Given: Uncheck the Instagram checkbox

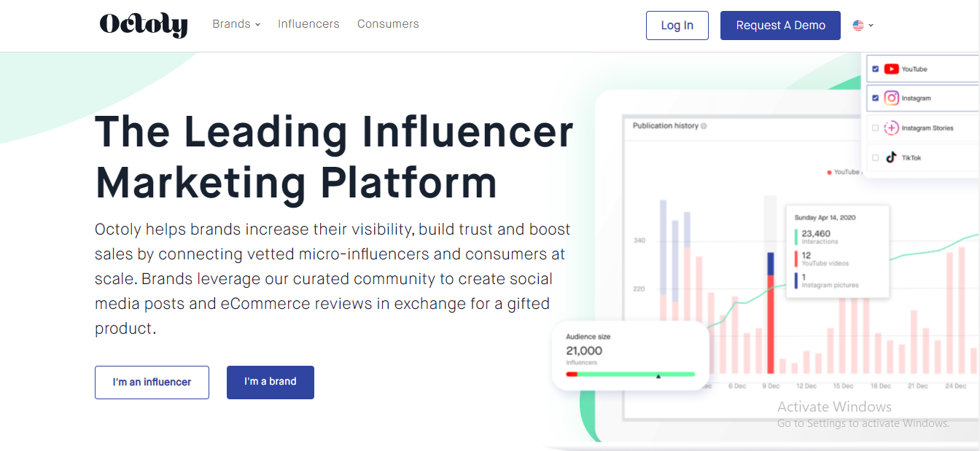Looking at the screenshot, I should [x=876, y=98].
